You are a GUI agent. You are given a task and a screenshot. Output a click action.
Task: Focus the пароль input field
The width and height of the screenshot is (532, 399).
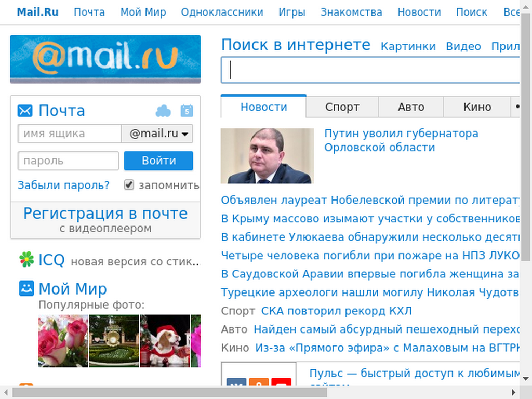pyautogui.click(x=68, y=161)
